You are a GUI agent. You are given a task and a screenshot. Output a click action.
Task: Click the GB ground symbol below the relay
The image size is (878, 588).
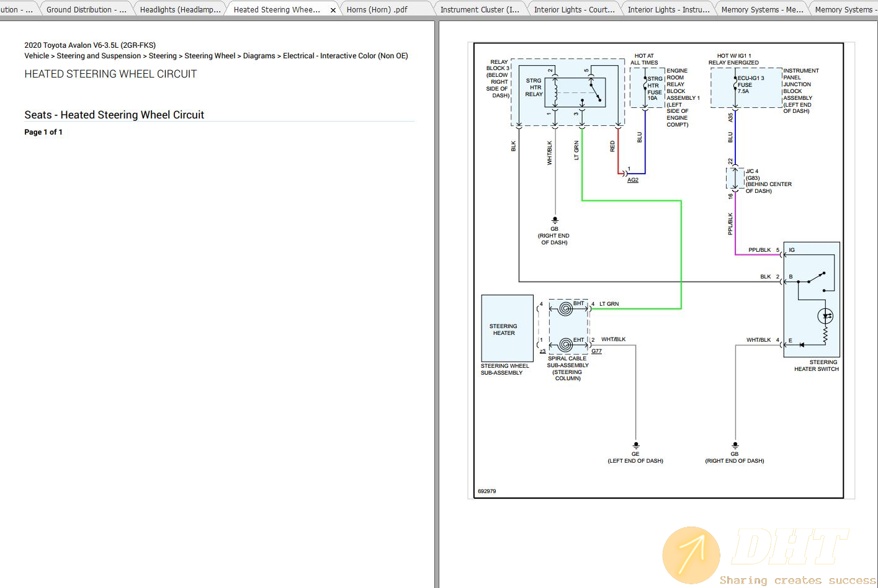[555, 220]
